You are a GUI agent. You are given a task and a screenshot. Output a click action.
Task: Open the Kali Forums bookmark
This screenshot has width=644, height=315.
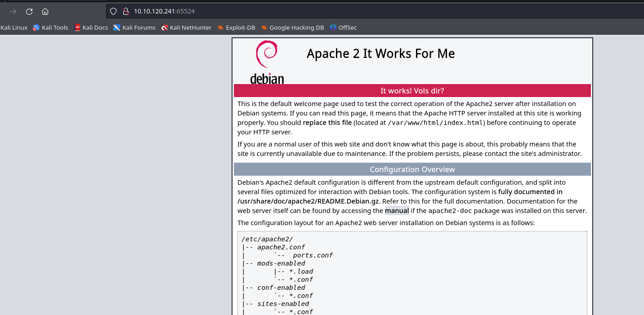click(134, 27)
